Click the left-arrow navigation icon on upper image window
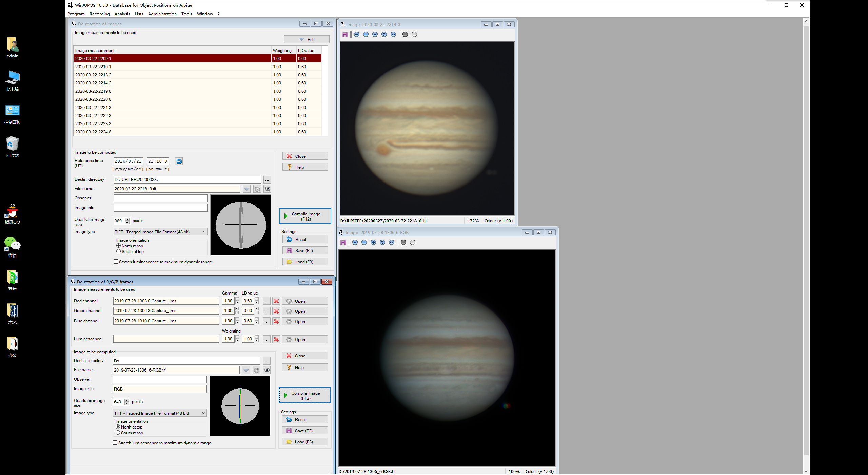Viewport: 868px width, 475px height. click(393, 34)
